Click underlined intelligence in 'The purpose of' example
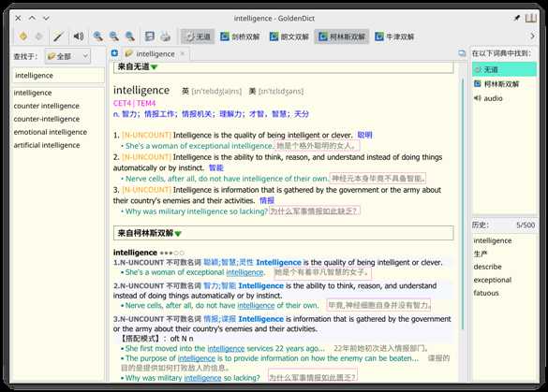 197,358
